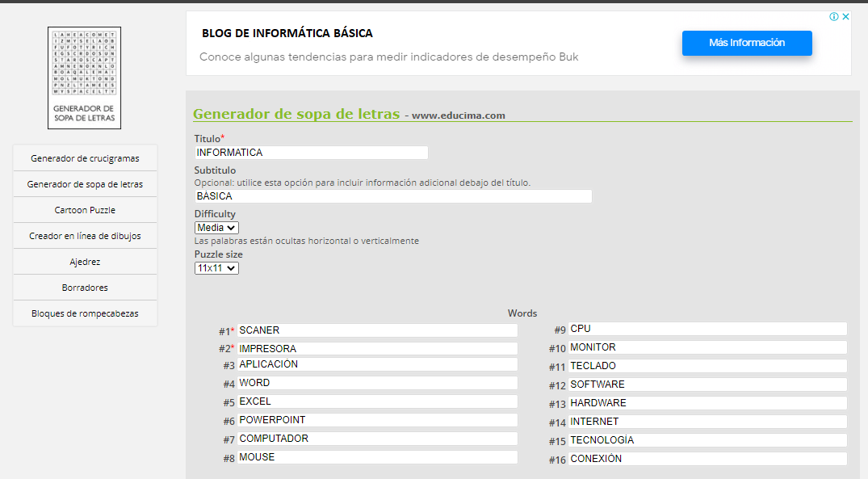Image resolution: width=868 pixels, height=479 pixels.
Task: Click the Titulo input containing INFORMATICA
Action: click(311, 152)
